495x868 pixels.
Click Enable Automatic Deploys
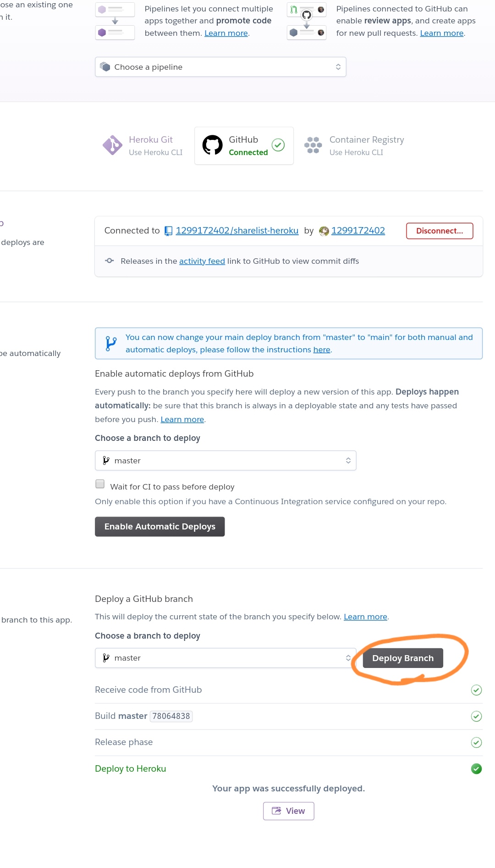coord(159,526)
